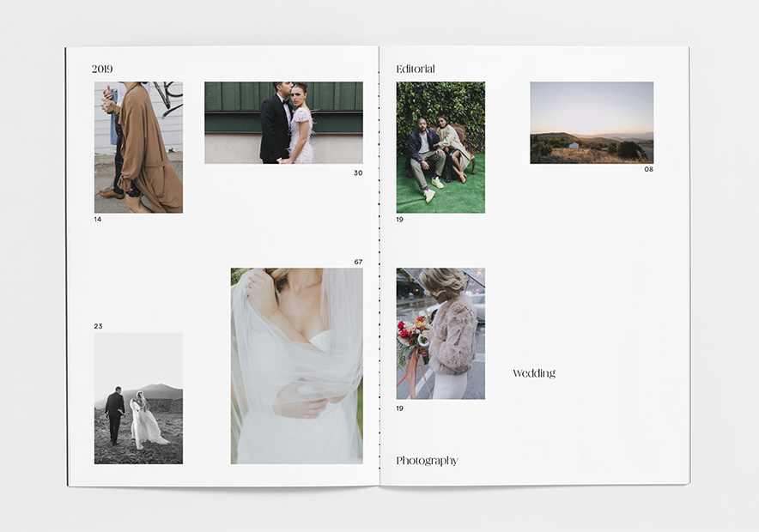Click the dotted center spine of the booklet

point(379,266)
